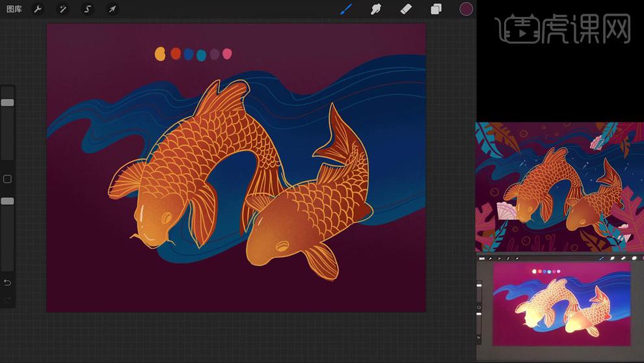Pick the yellow-orange palette blob on canvas

[x=160, y=54]
